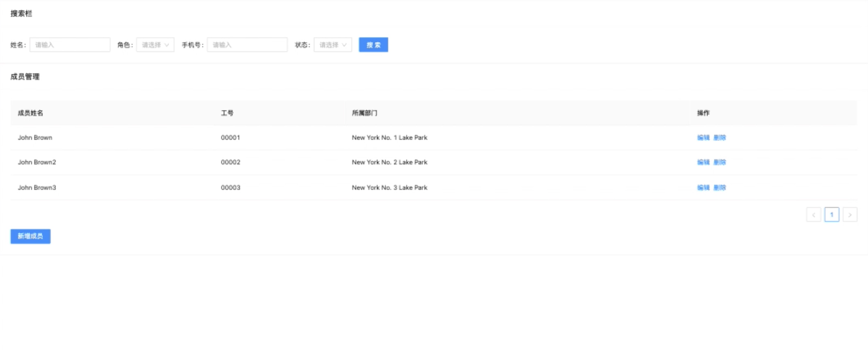The width and height of the screenshot is (868, 350).
Task: Select the John Brown name cell
Action: 35,138
